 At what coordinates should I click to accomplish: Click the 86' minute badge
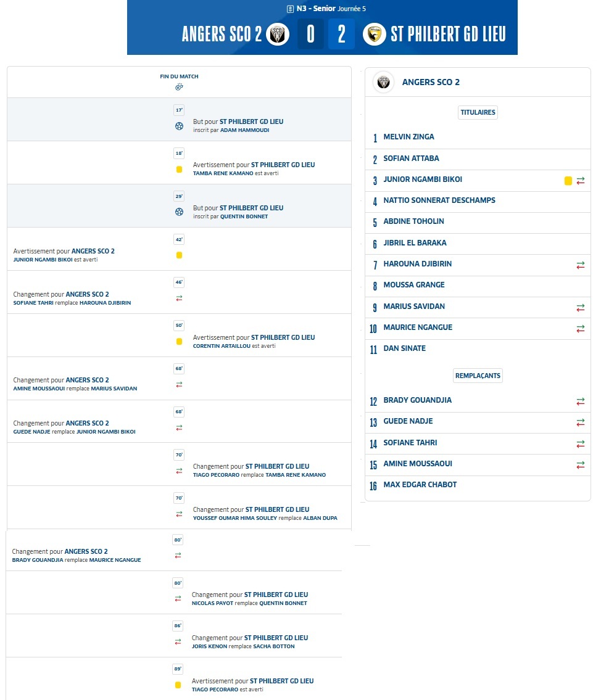(x=178, y=626)
